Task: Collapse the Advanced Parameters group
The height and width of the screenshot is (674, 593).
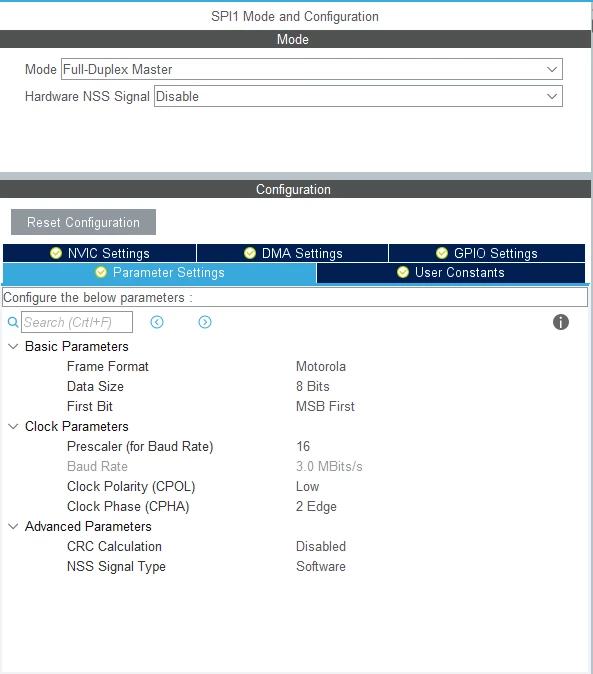Action: tap(13, 527)
